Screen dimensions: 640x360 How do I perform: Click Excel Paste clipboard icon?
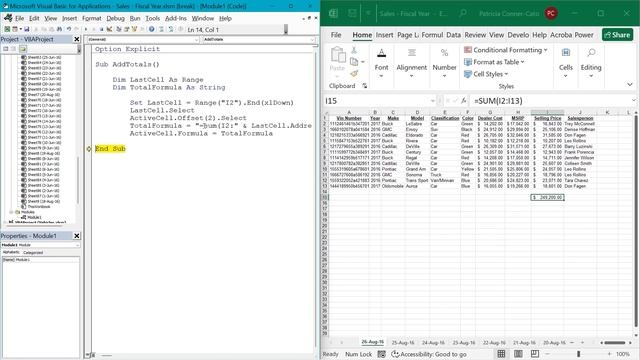[338, 56]
